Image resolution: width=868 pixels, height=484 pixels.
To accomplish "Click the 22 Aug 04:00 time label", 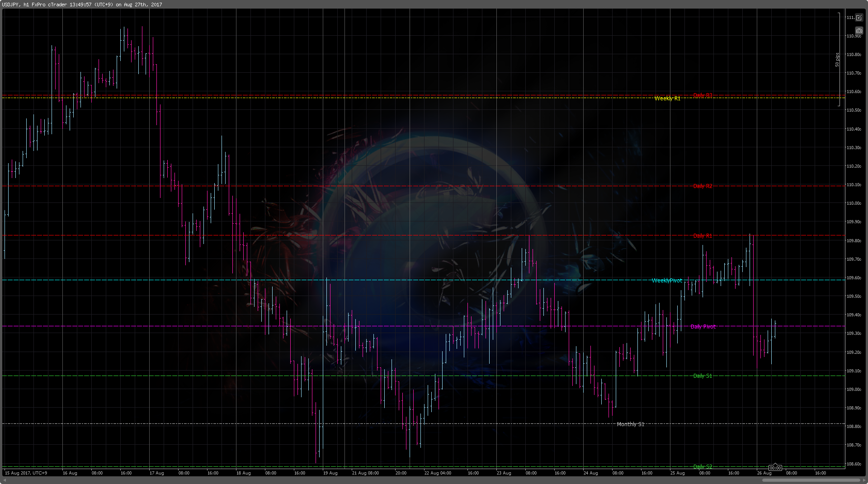I will click(x=438, y=473).
